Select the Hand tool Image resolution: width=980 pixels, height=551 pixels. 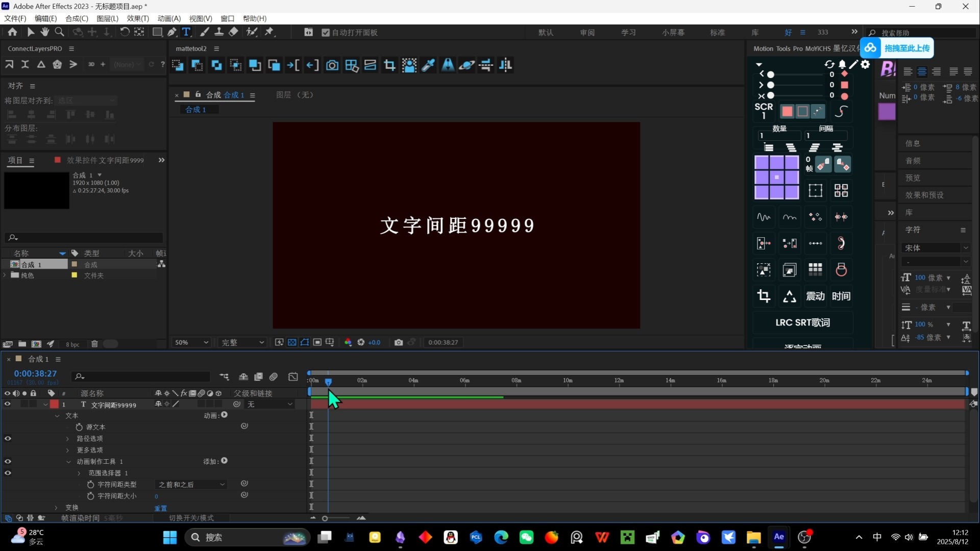coord(45,32)
